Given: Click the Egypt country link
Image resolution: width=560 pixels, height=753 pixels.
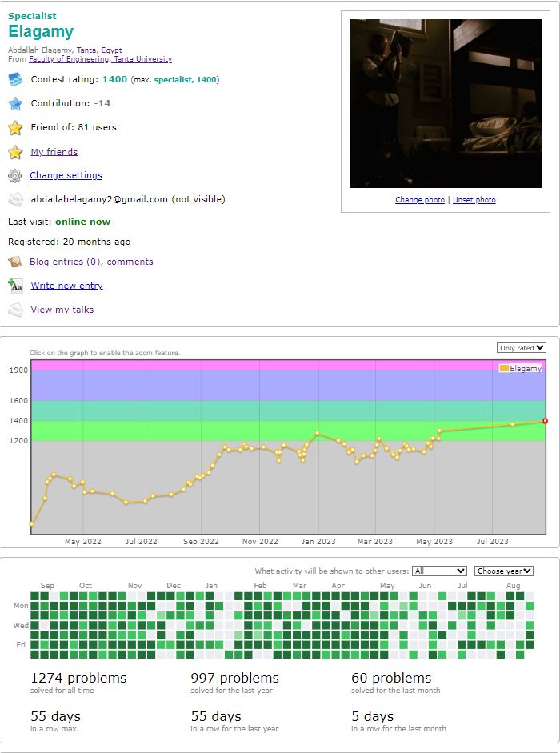Looking at the screenshot, I should pyautogui.click(x=111, y=50).
